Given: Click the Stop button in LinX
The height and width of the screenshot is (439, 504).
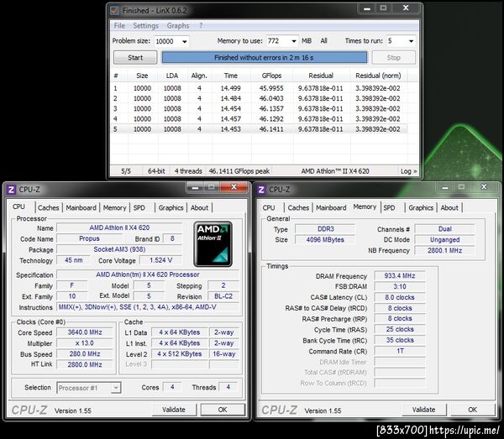Looking at the screenshot, I should click(x=394, y=58).
